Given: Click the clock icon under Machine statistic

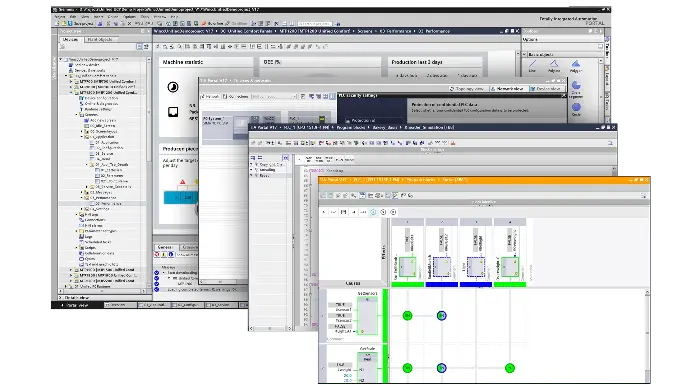Looking at the screenshot, I should pos(173,87).
